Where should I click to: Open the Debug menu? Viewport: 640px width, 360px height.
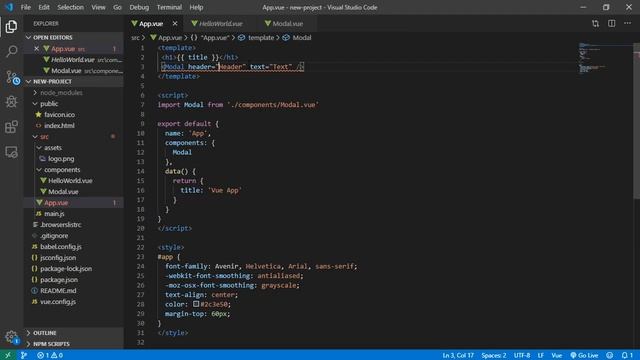[x=139, y=7]
